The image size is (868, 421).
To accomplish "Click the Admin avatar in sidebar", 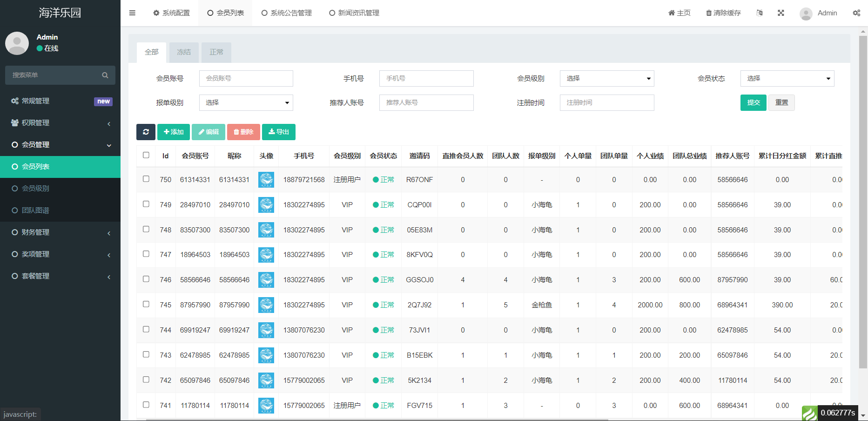I will [17, 43].
